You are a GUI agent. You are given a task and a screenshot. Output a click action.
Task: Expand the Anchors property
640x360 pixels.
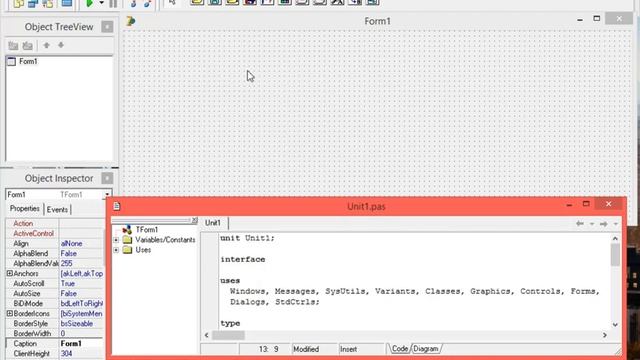point(9,273)
